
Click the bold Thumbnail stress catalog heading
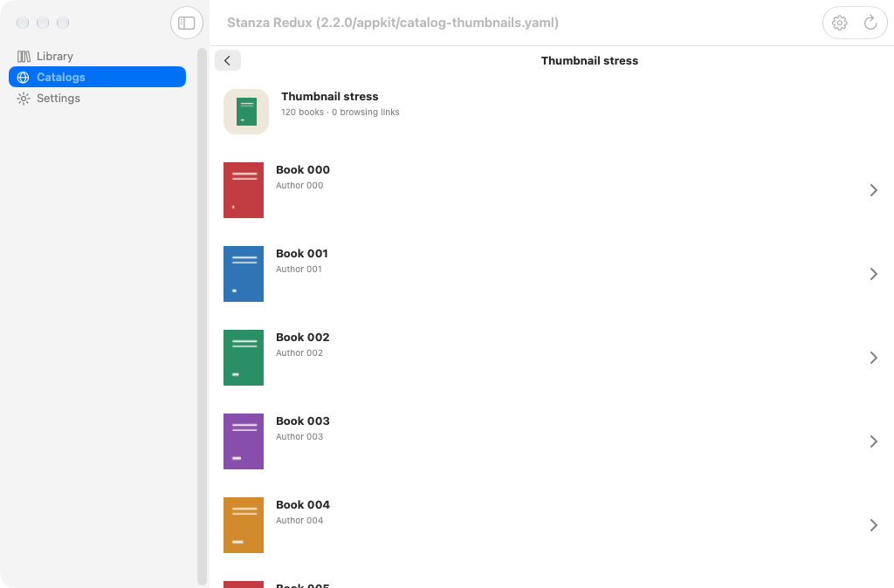[329, 96]
